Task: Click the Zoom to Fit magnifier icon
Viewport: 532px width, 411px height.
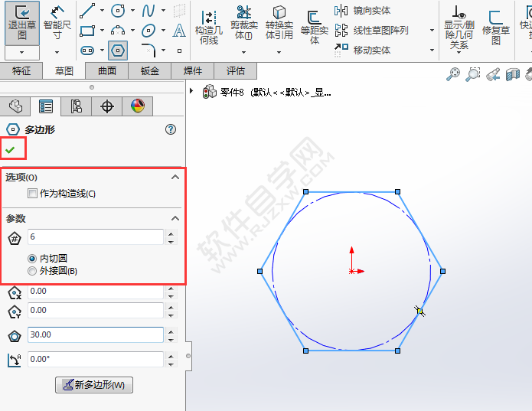Action: 453,74
